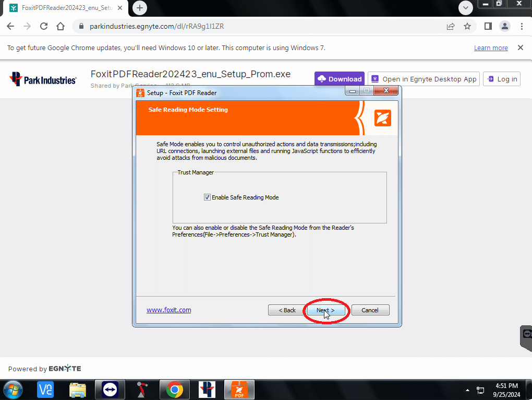Open Foxit PDF installer taskbar icon

point(239,390)
